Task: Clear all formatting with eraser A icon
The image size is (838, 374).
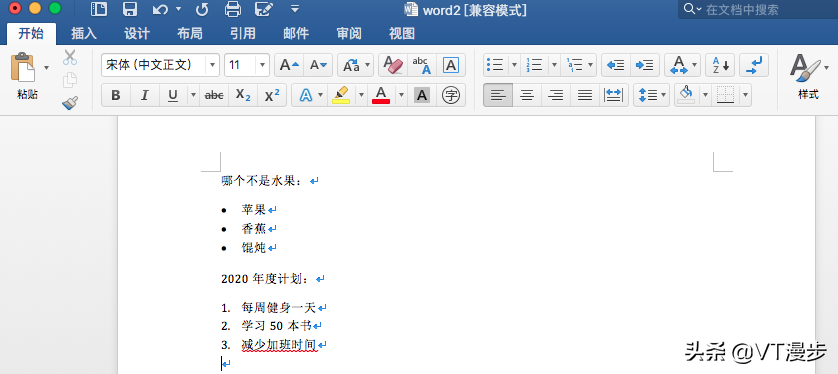Action: (393, 65)
